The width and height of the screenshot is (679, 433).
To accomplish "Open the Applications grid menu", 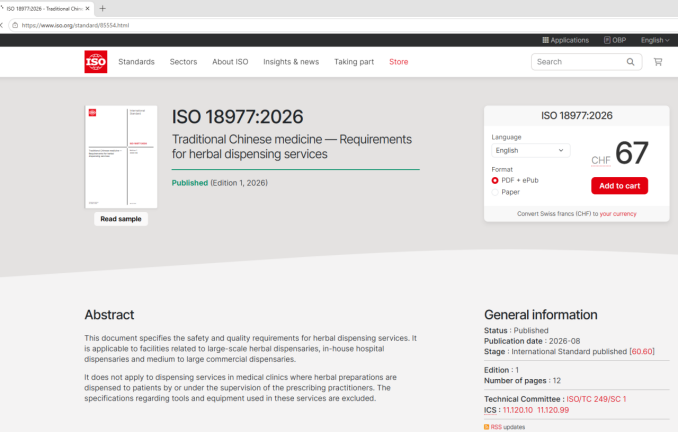I will (566, 40).
